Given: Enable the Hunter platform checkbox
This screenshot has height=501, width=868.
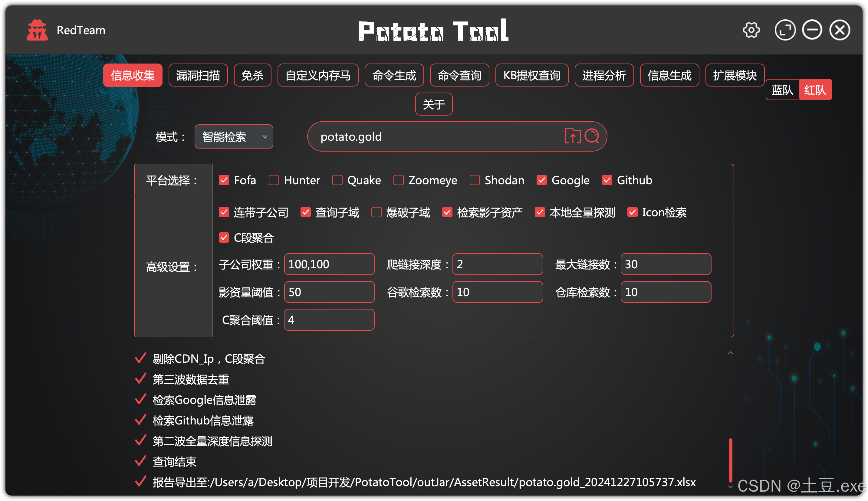Looking at the screenshot, I should coord(274,180).
